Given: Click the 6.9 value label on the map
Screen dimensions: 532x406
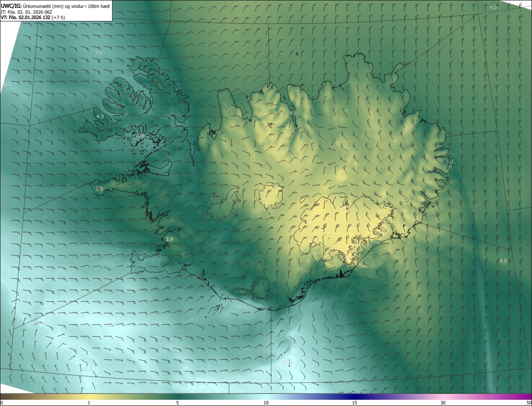Looking at the screenshot, I should pyautogui.click(x=140, y=136).
